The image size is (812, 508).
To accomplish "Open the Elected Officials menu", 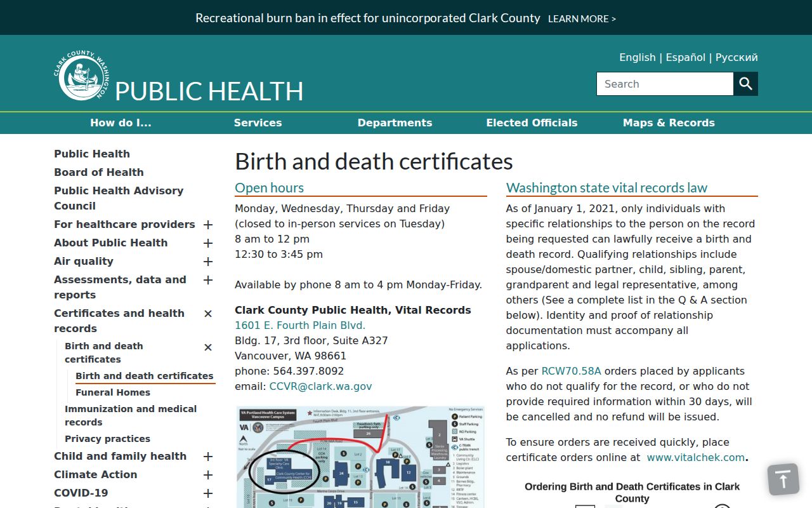I will coord(532,123).
